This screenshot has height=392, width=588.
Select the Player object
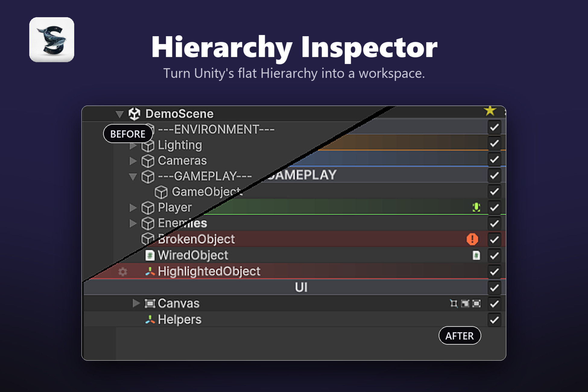[x=175, y=208]
